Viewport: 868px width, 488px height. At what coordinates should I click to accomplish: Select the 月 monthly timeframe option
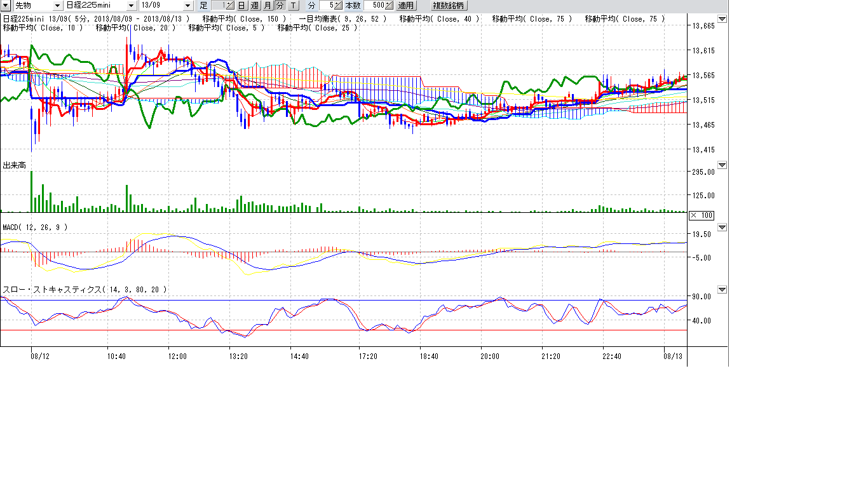[268, 5]
